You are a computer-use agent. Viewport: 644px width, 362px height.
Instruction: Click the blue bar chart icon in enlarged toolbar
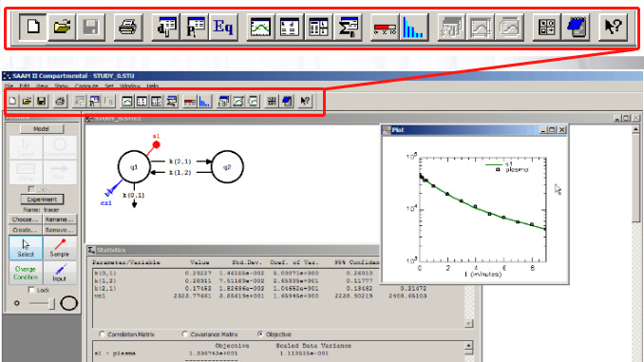click(414, 28)
